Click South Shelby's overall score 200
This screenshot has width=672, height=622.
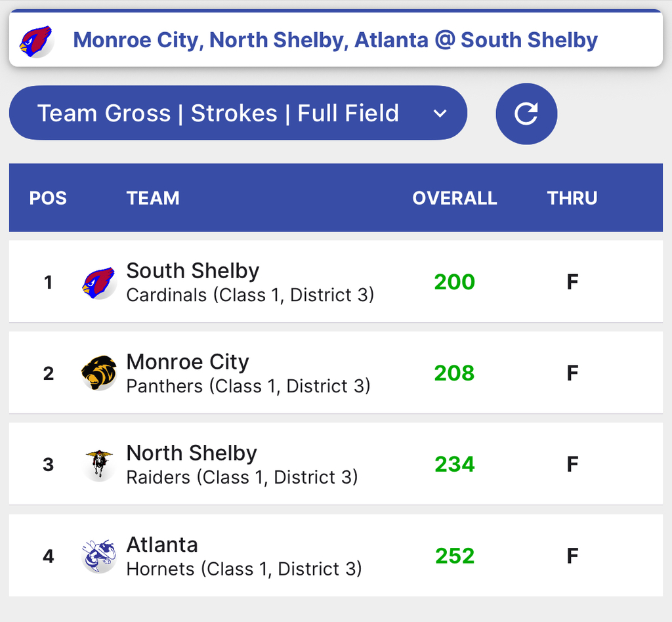454,282
